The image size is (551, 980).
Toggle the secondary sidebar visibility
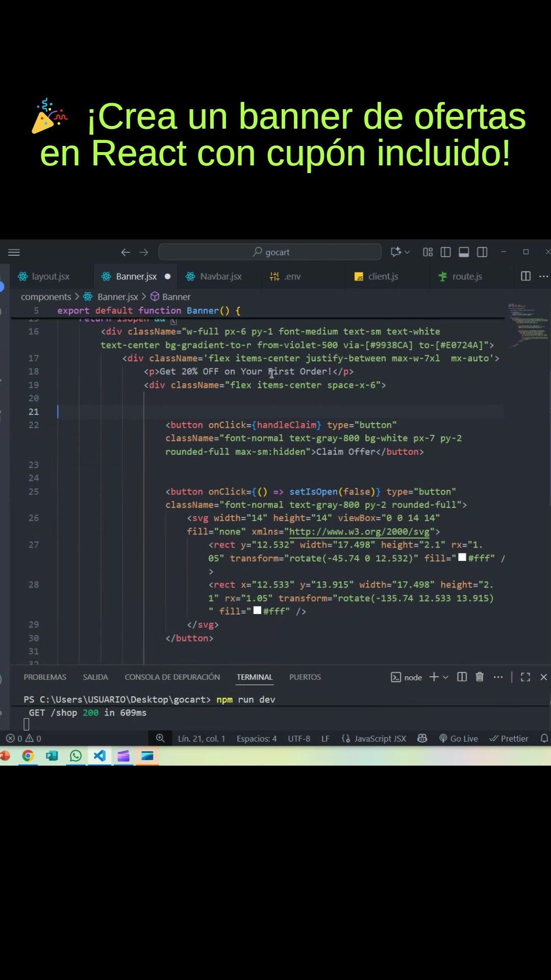coord(482,252)
